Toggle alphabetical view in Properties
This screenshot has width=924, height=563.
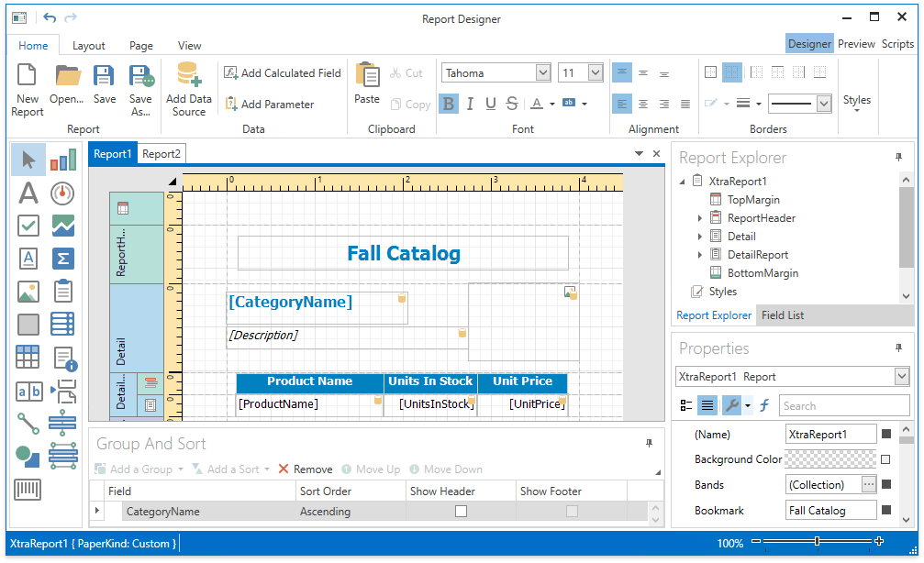(707, 405)
